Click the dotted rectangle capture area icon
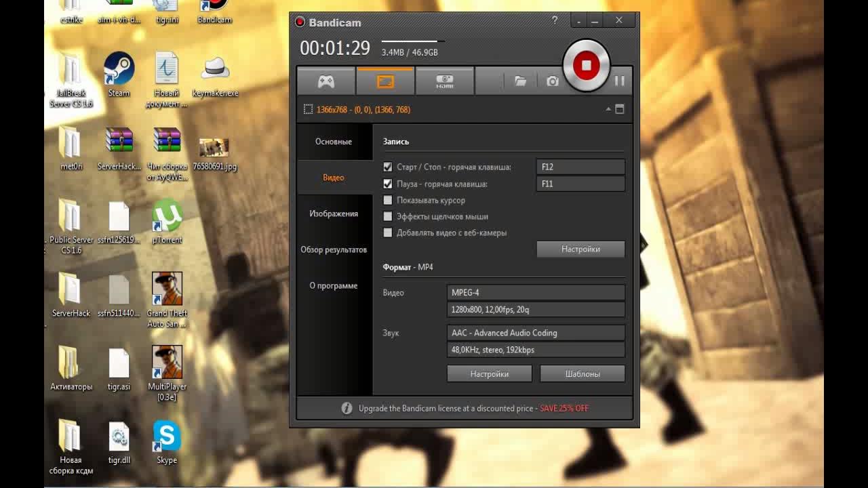Viewport: 868px width, 488px height. 308,109
